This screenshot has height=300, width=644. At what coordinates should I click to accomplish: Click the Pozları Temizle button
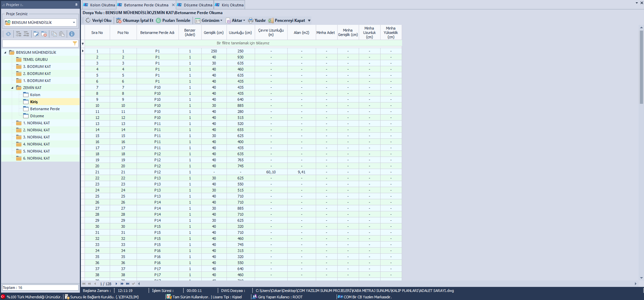[173, 20]
